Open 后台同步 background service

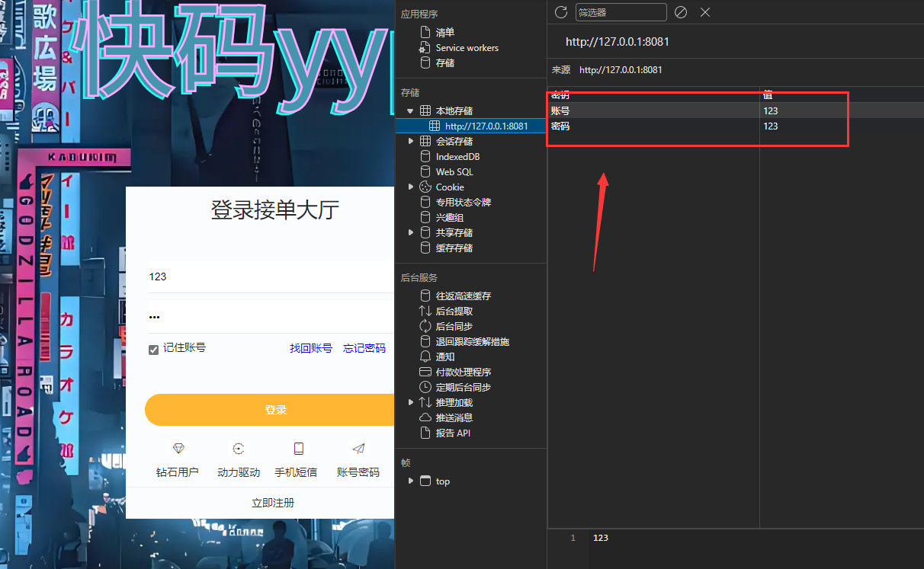pyautogui.click(x=454, y=327)
